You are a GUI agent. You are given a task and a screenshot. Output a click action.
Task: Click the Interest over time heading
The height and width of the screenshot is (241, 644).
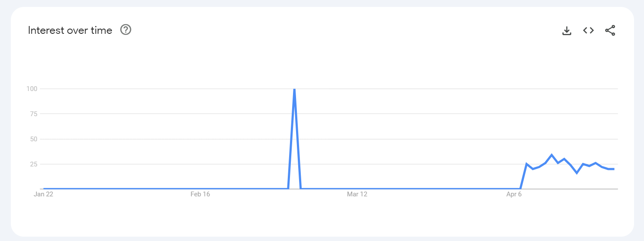tap(70, 30)
